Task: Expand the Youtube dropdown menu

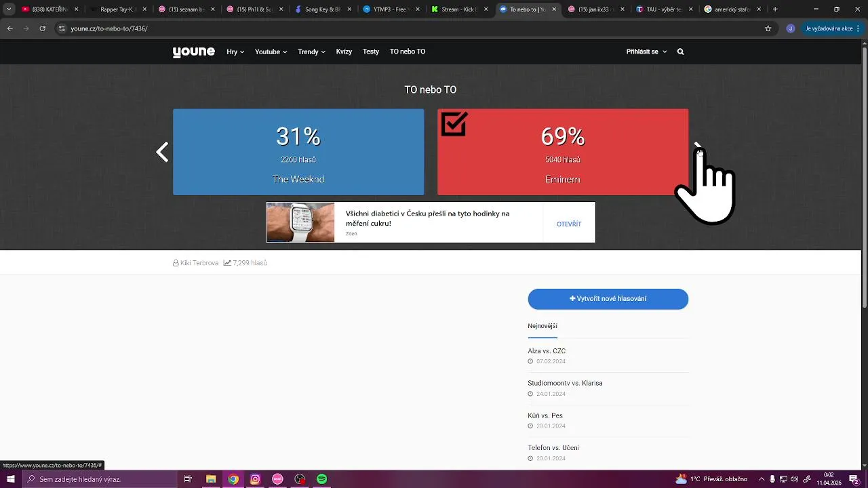Action: coord(271,52)
